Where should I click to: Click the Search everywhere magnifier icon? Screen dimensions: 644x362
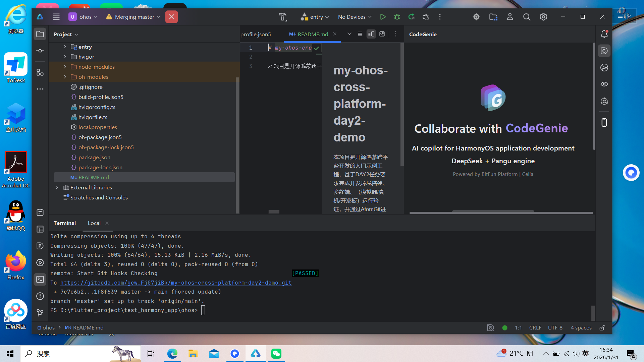527,17
